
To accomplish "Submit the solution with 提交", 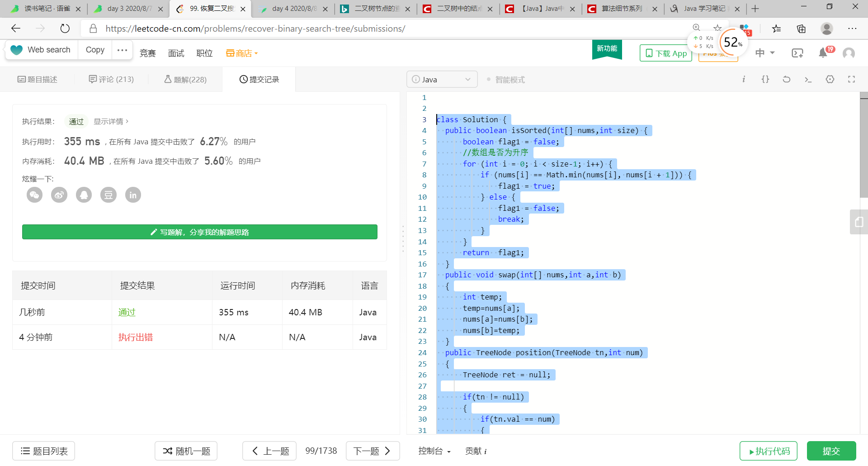I will (x=831, y=451).
